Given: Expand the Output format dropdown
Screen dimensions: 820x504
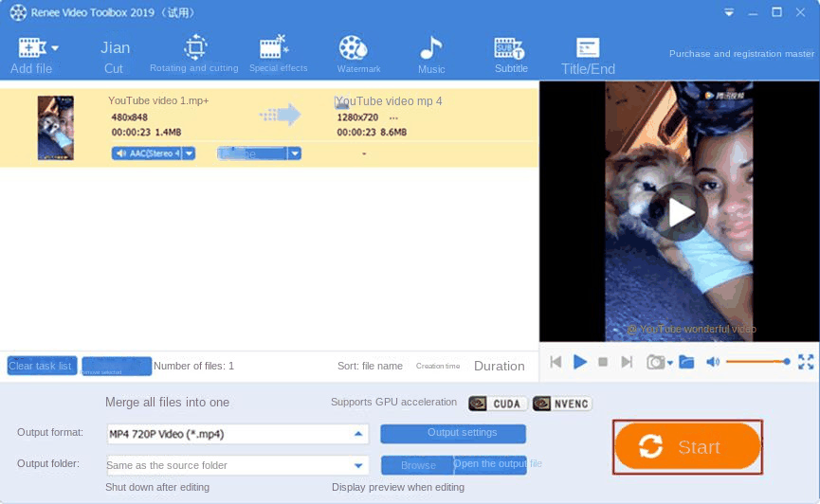Looking at the screenshot, I should tap(358, 434).
